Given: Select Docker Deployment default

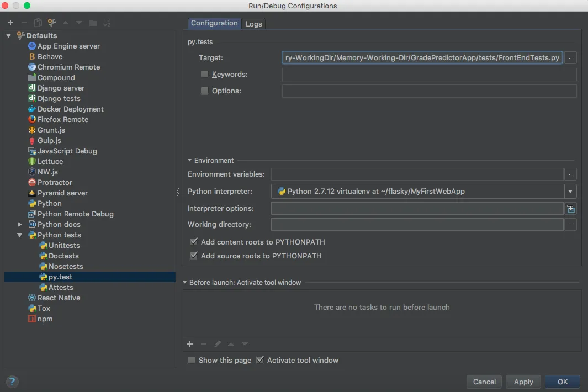Looking at the screenshot, I should pyautogui.click(x=71, y=109).
